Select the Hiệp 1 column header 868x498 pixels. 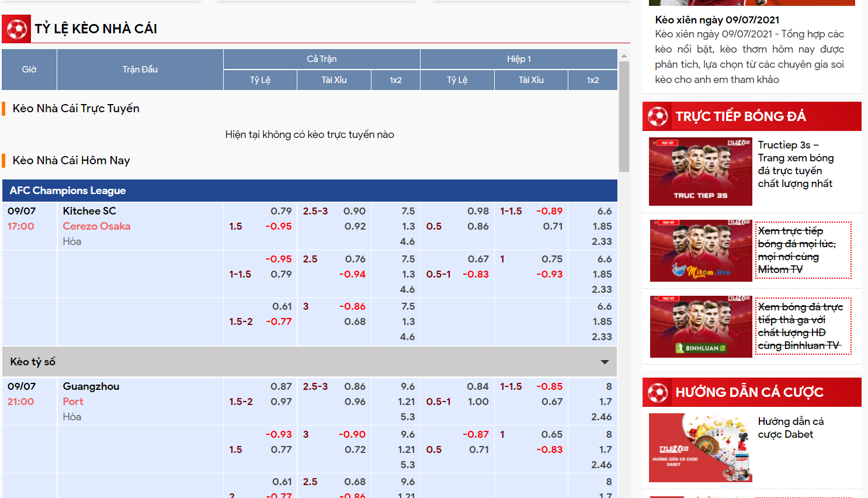tap(519, 59)
